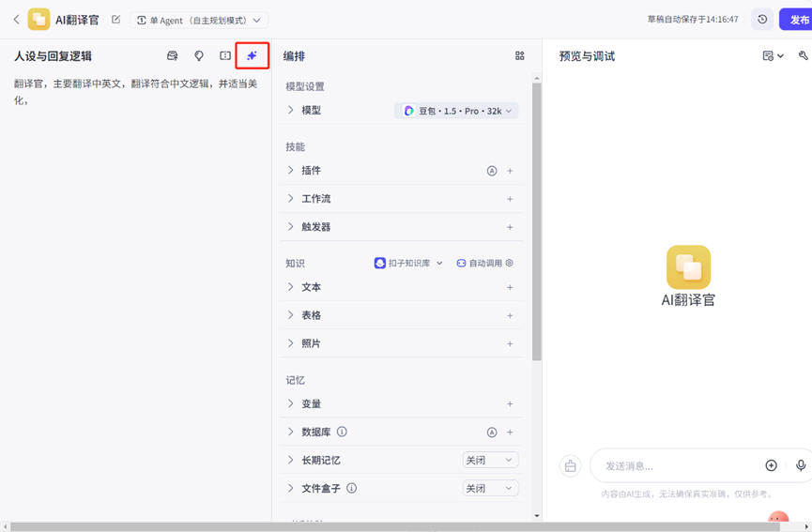Expand the 工作流 section

(290, 199)
